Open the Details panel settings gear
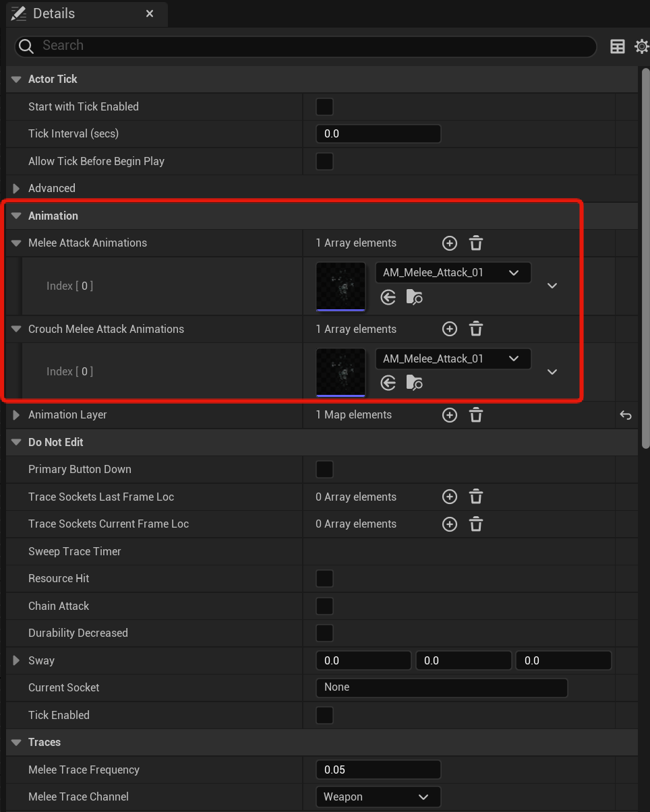This screenshot has height=812, width=650. point(641,46)
